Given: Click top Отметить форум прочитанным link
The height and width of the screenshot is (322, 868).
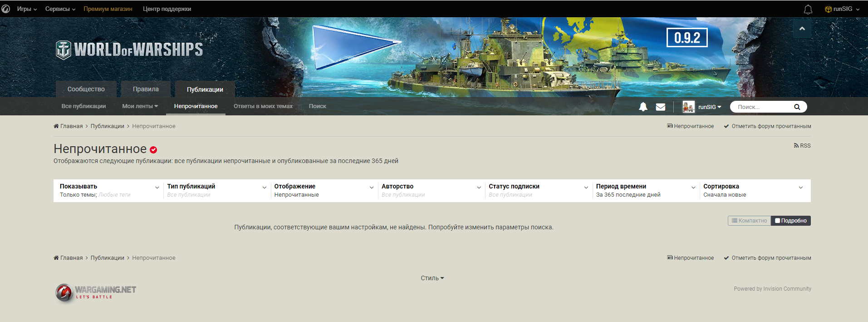Looking at the screenshot, I should [767, 126].
